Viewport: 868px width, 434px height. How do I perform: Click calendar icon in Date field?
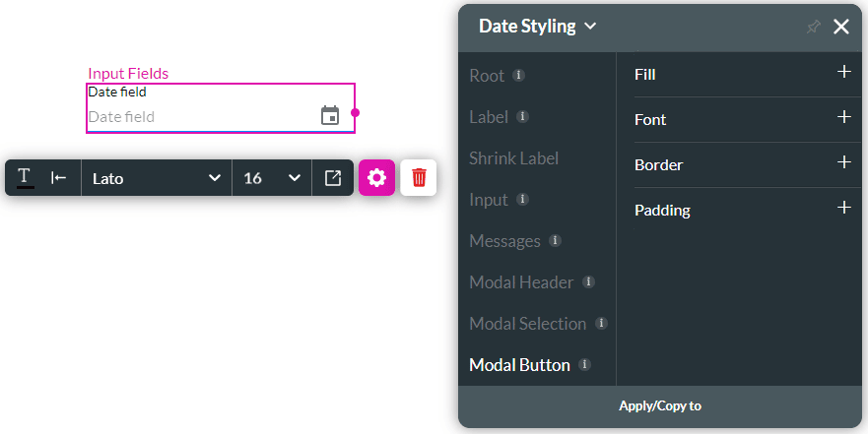point(330,115)
